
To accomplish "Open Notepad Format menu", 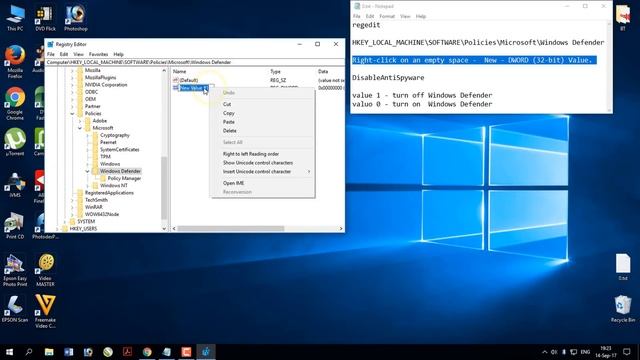I will (387, 16).
